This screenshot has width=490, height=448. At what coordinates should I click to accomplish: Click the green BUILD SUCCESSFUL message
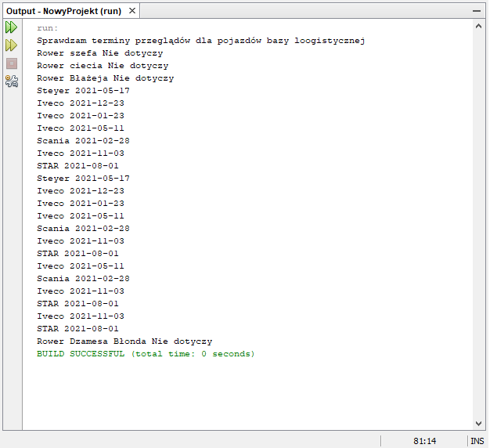click(x=146, y=354)
